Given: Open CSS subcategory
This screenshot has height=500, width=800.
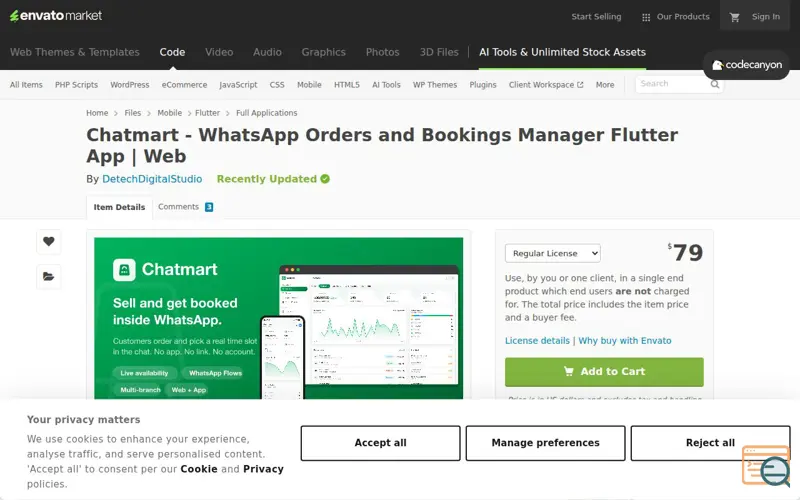Looking at the screenshot, I should coord(277,85).
